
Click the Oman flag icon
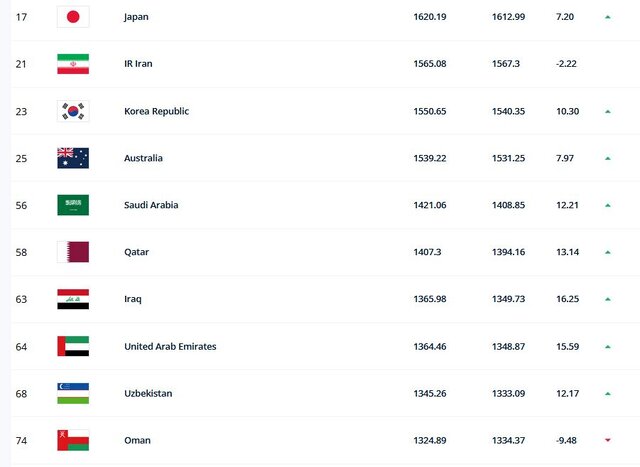(73, 440)
